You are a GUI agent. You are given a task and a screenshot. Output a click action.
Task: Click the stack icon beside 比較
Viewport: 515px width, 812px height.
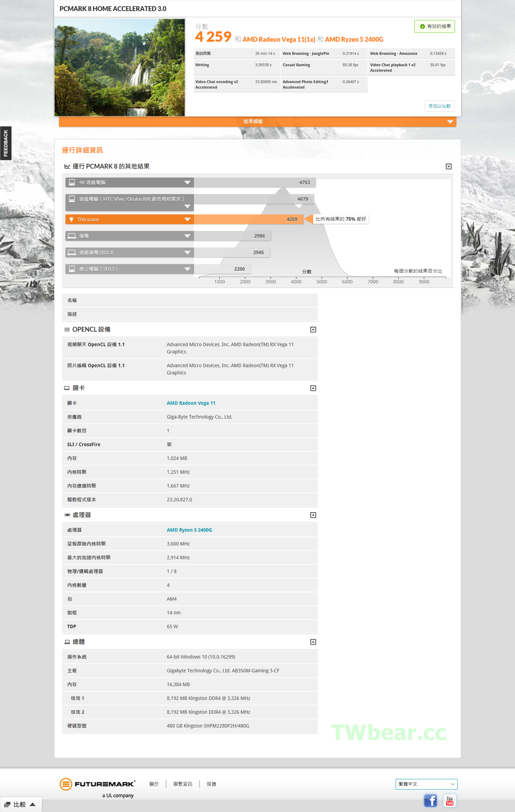7,804
